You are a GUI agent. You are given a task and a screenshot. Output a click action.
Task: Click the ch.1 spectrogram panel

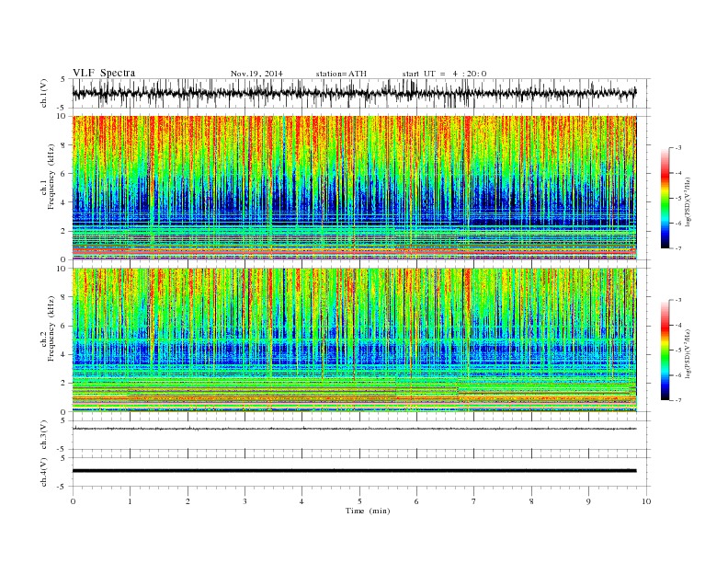[x=354, y=188]
